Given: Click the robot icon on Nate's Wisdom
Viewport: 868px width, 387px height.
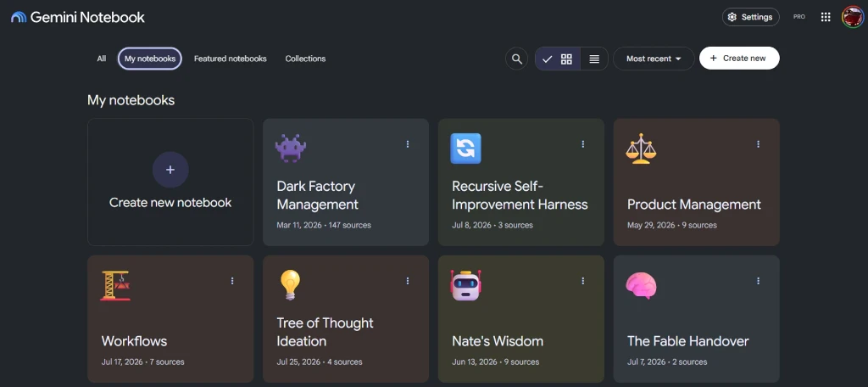Looking at the screenshot, I should click(x=465, y=285).
